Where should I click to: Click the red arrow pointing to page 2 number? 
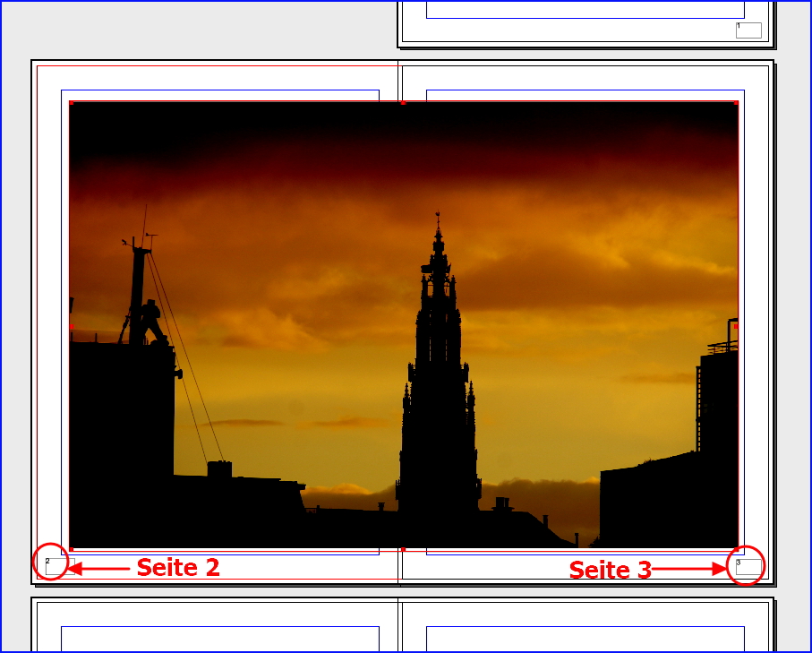(x=99, y=568)
